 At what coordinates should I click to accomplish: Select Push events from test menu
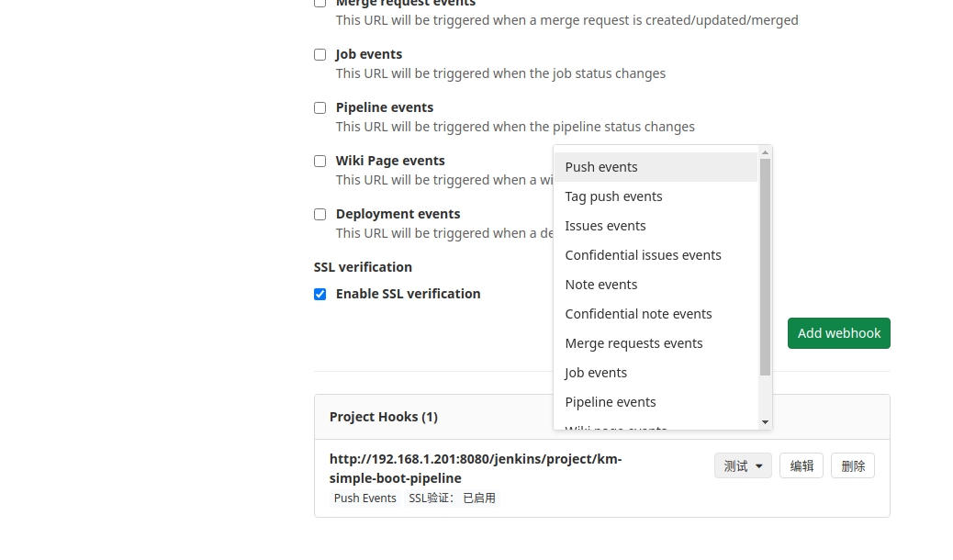point(601,167)
